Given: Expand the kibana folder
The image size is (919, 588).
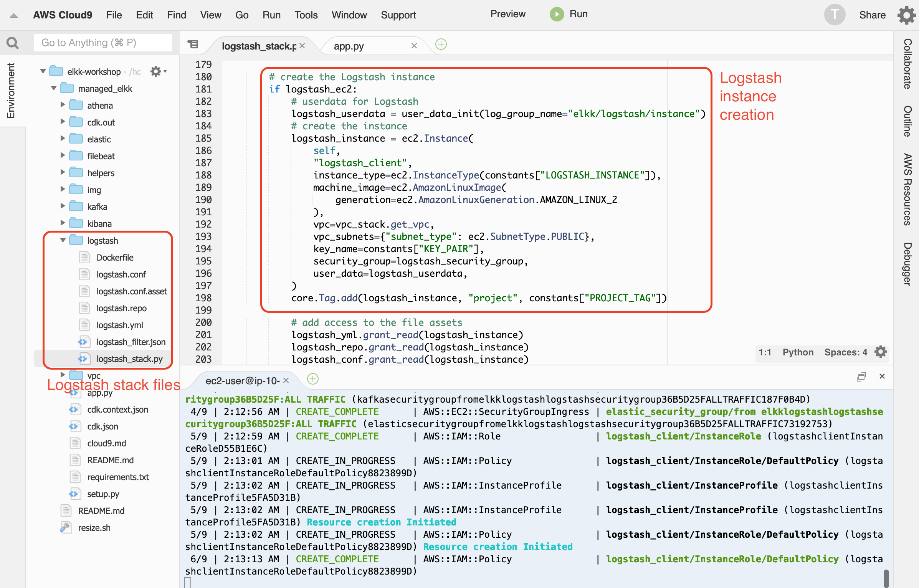Looking at the screenshot, I should 63,223.
